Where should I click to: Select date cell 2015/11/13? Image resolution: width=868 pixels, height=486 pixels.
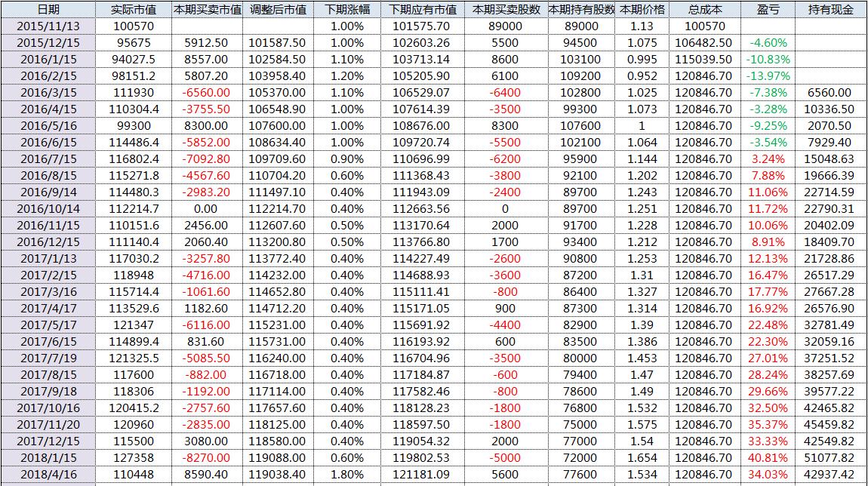coord(48,26)
